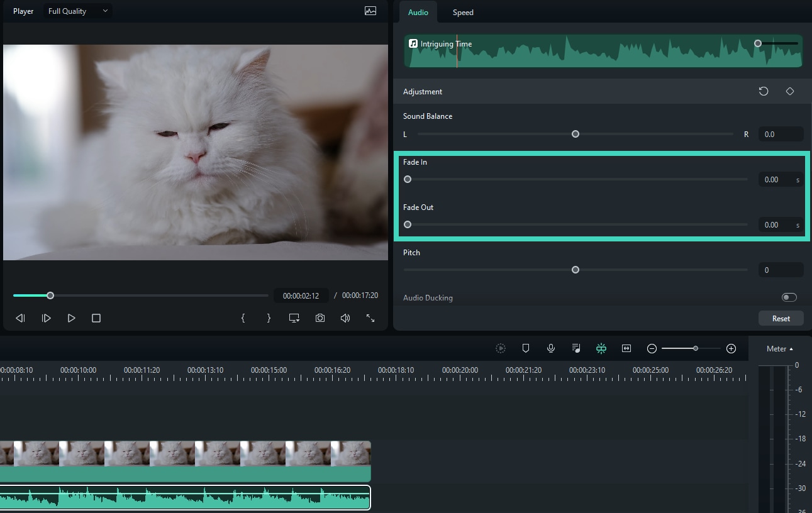Image resolution: width=812 pixels, height=513 pixels.
Task: Add keyframe with diamond icon in Adjustment
Action: click(790, 91)
